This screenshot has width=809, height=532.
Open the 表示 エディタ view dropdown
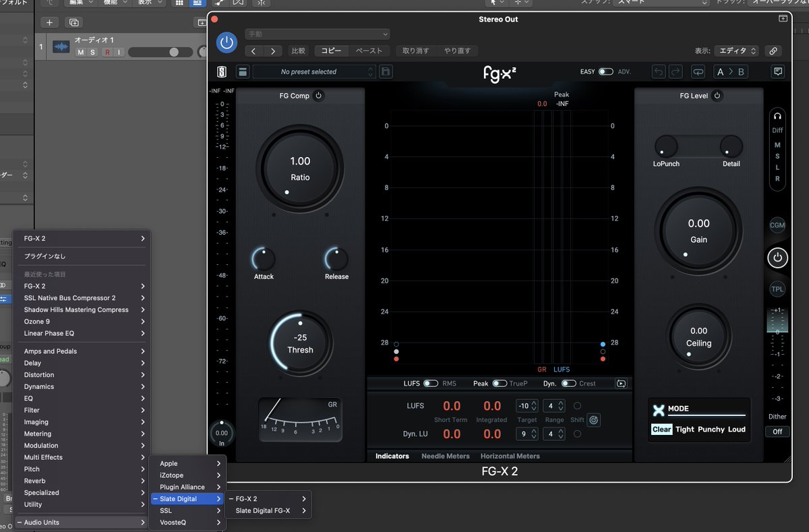[737, 51]
